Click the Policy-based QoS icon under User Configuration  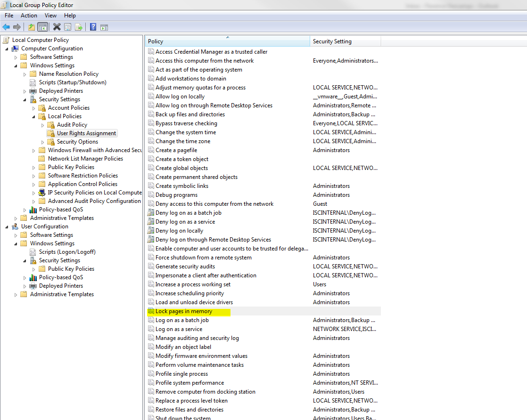[33, 278]
